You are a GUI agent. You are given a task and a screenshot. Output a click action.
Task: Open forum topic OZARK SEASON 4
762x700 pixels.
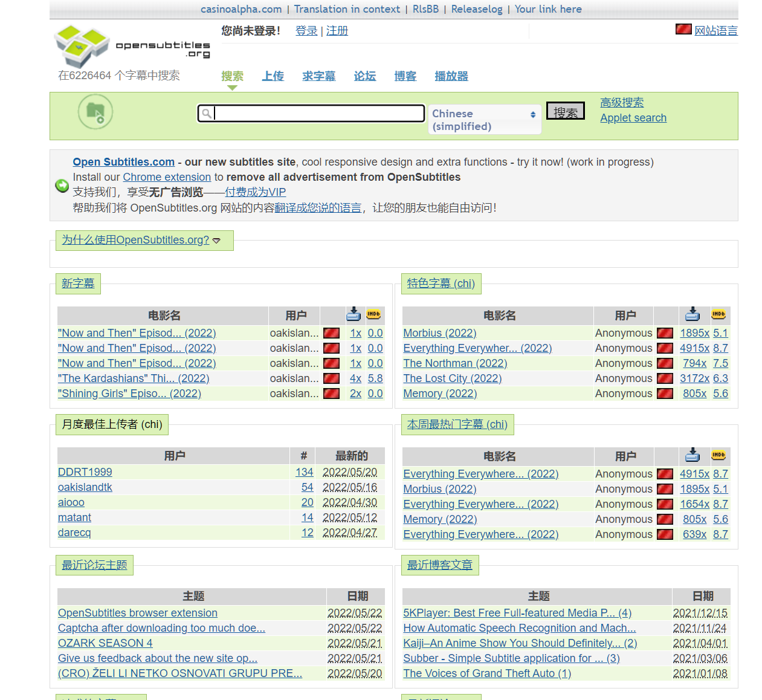click(105, 643)
